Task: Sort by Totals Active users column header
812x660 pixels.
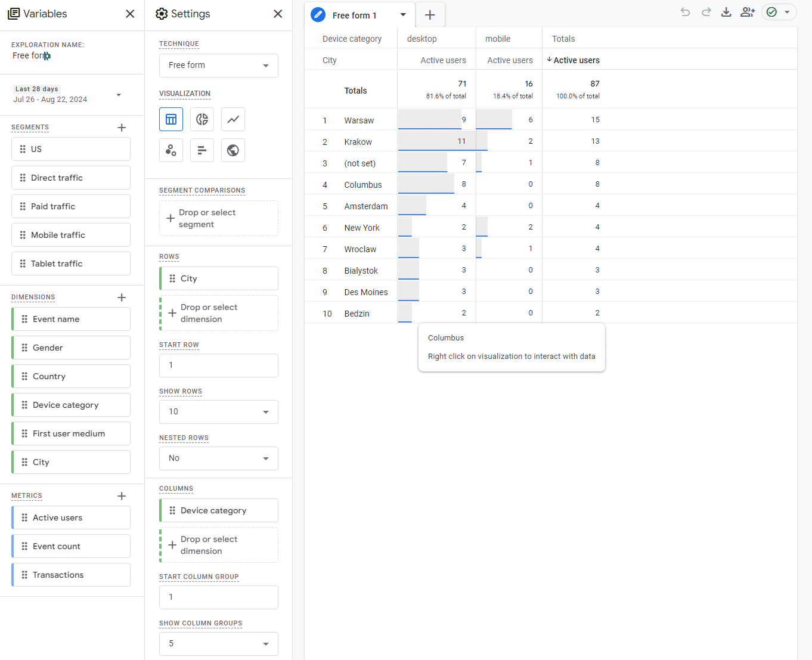Action: (573, 60)
